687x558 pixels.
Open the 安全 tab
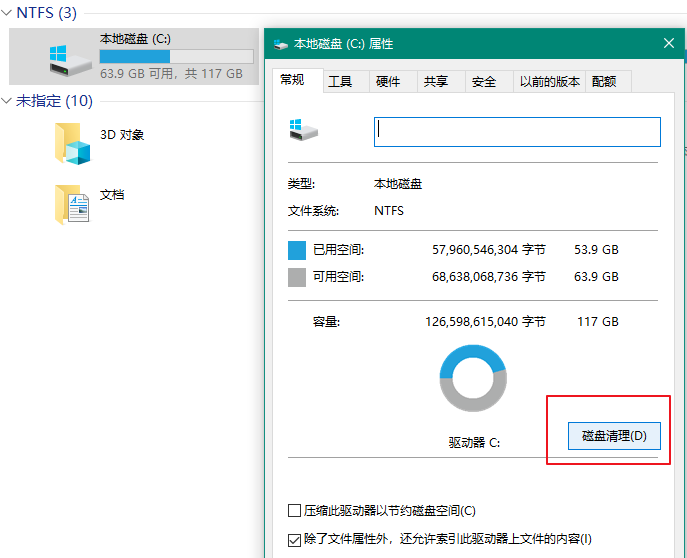pos(483,82)
